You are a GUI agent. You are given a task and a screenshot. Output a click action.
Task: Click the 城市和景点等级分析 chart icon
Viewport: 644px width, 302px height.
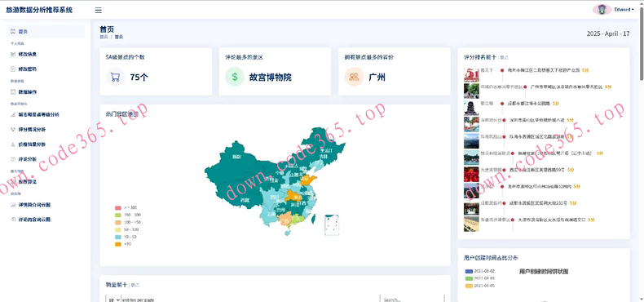tap(13, 114)
